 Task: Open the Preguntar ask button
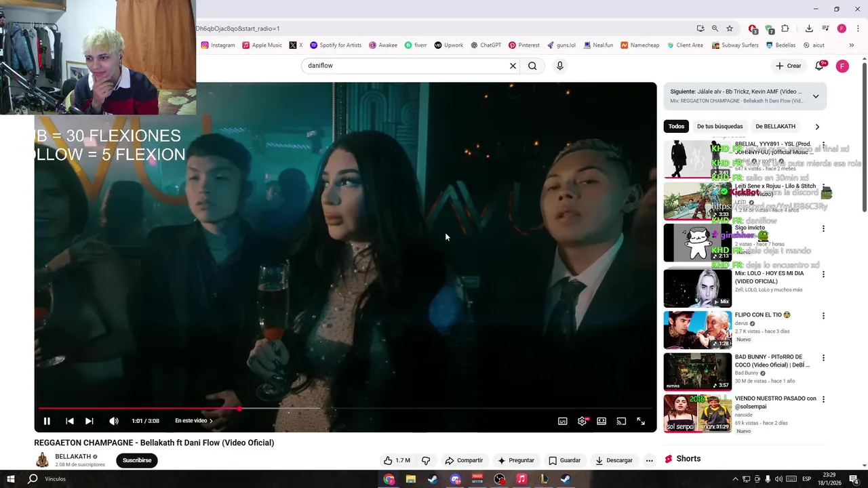515,460
